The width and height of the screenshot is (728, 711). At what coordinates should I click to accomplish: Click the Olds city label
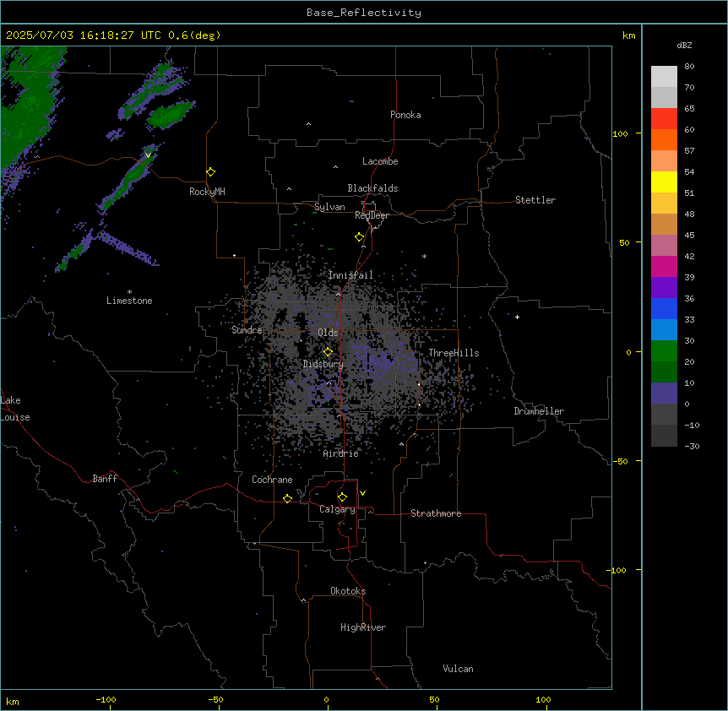pos(328,333)
